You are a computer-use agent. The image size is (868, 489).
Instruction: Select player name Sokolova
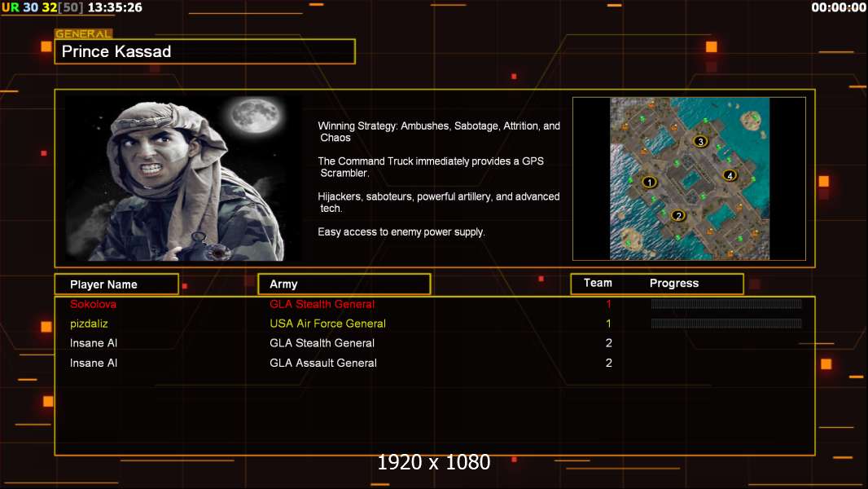93,304
